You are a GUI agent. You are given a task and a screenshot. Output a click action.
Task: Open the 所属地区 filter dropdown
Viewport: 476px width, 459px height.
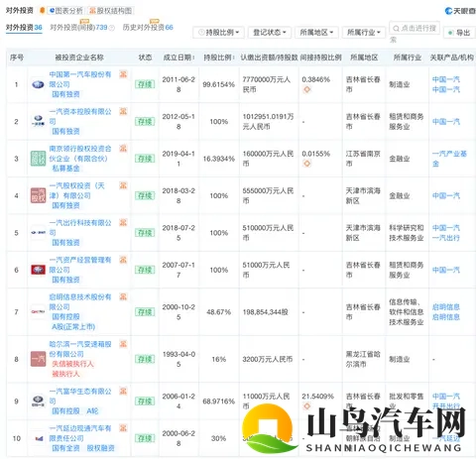click(316, 33)
